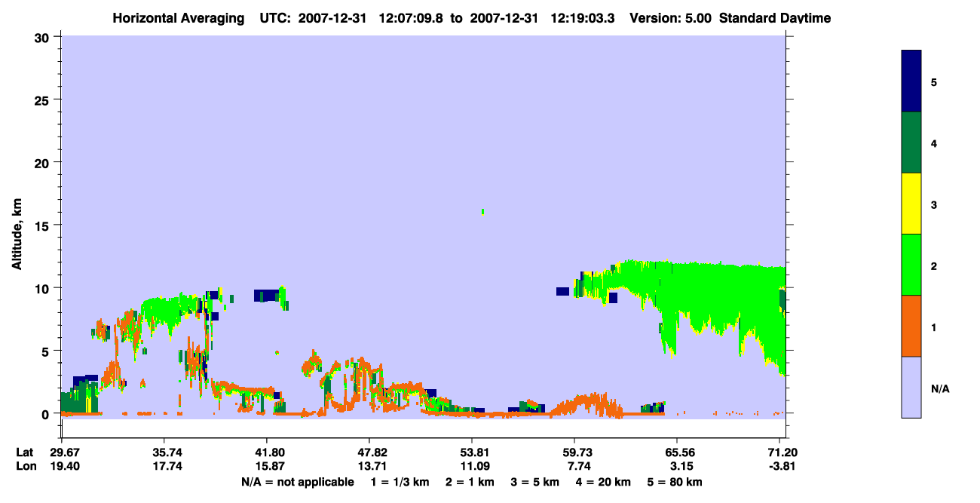Click the start time '12:07:09.8' in title
This screenshot has height=503, width=980.
(412, 18)
